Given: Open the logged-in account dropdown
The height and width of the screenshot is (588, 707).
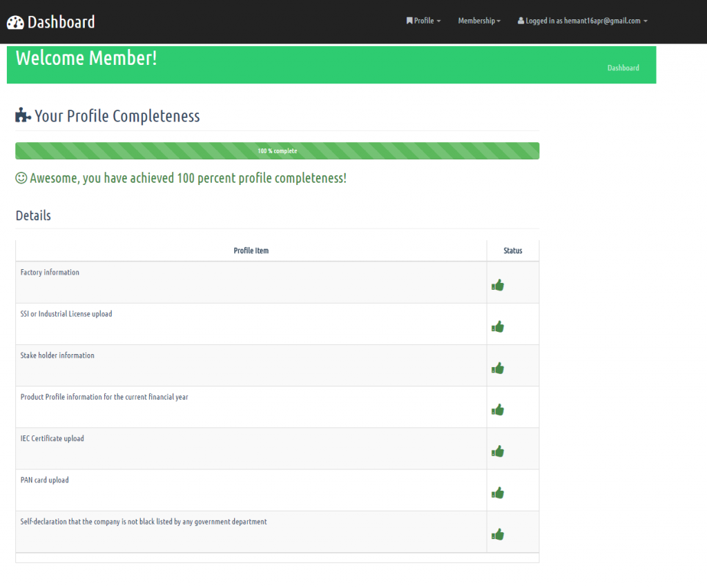Looking at the screenshot, I should 582,21.
